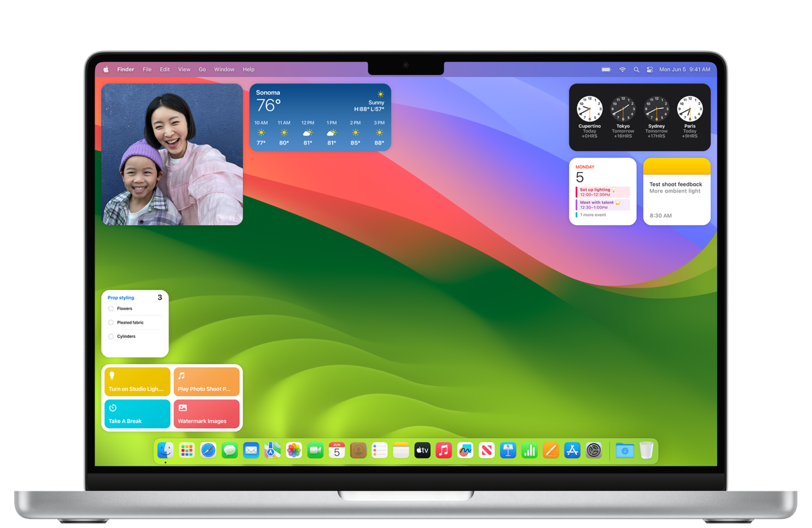Open Safari from the Dock

208,450
